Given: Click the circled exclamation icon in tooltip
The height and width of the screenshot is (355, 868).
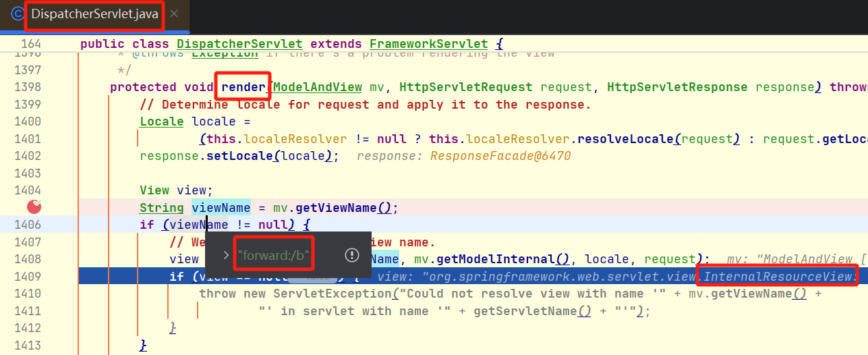Looking at the screenshot, I should (x=351, y=255).
